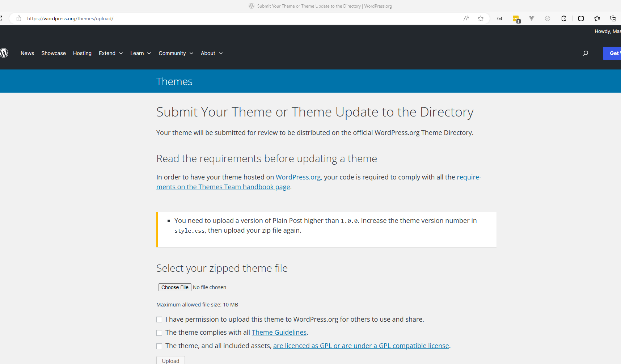Click the '1.0.0' version text in notice
621x364 pixels.
(349, 221)
